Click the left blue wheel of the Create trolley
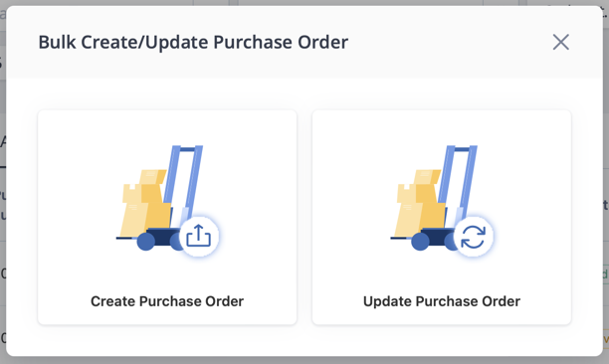This screenshot has height=364, width=609. (x=146, y=242)
